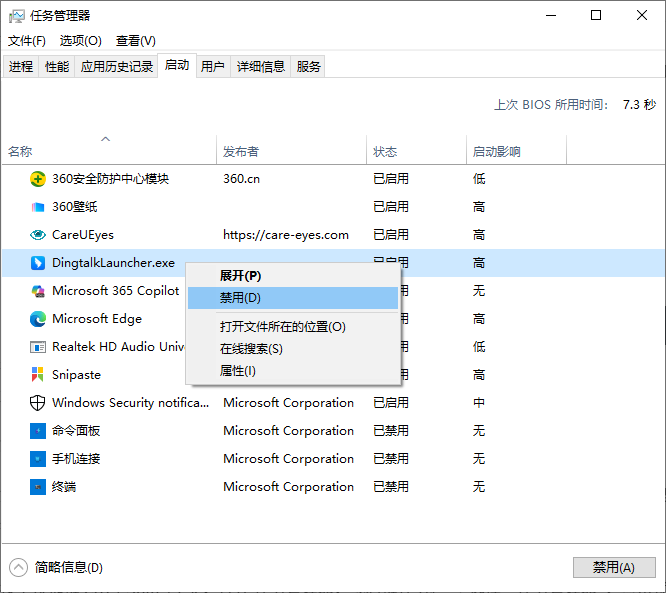Choose 禁用(D) in the context menu
Image resolution: width=666 pixels, height=593 pixels.
tap(293, 298)
